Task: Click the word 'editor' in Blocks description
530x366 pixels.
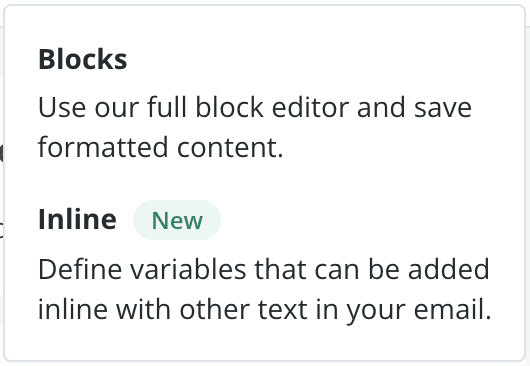Action: click(310, 108)
